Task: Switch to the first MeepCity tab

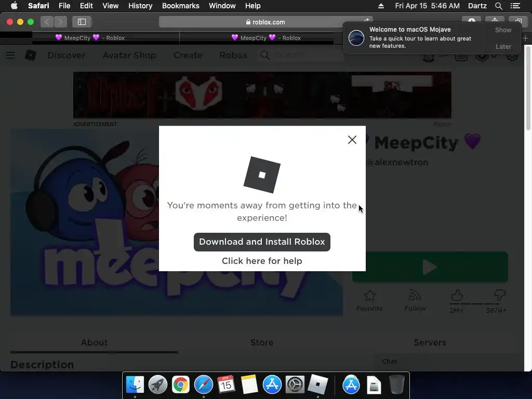Action: click(90, 37)
